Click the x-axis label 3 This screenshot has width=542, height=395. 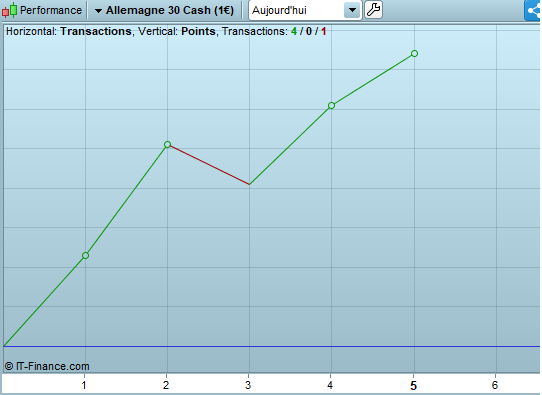point(248,385)
